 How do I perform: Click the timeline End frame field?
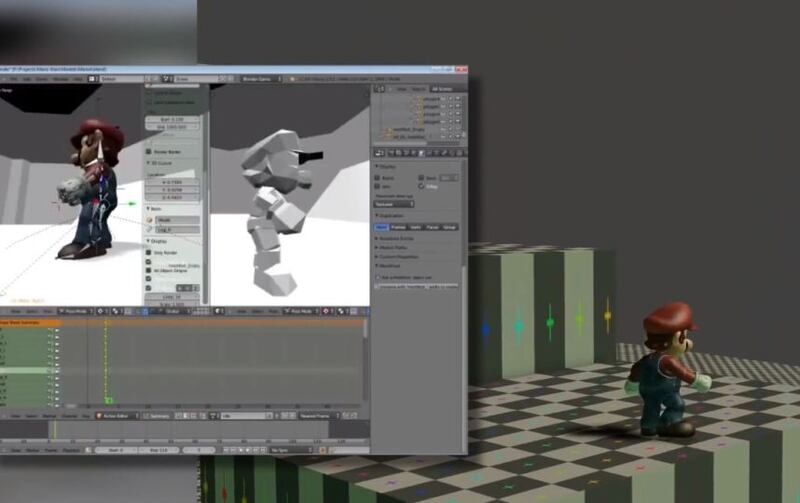point(158,450)
